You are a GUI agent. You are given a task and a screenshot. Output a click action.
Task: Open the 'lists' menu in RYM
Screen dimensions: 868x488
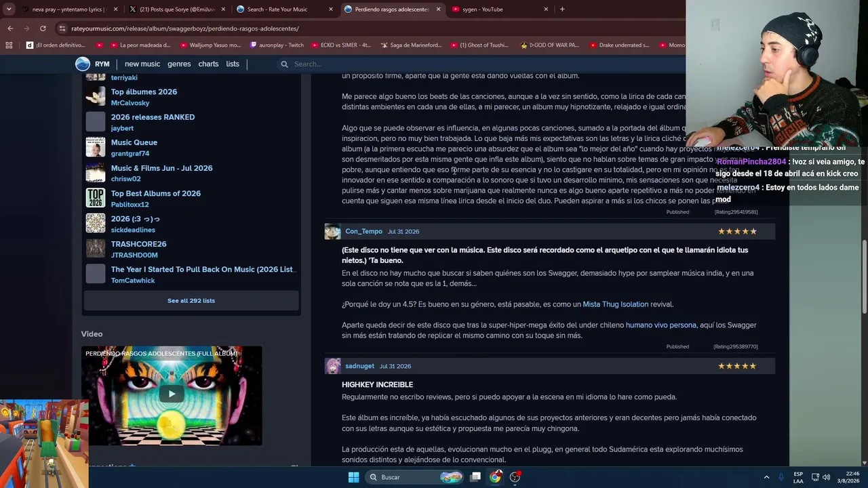click(233, 64)
